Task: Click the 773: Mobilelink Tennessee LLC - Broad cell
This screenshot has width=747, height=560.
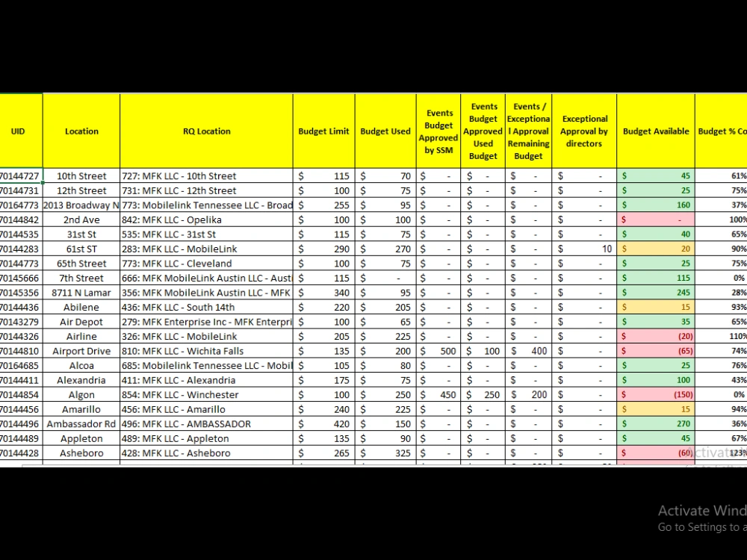Action: (x=206, y=205)
